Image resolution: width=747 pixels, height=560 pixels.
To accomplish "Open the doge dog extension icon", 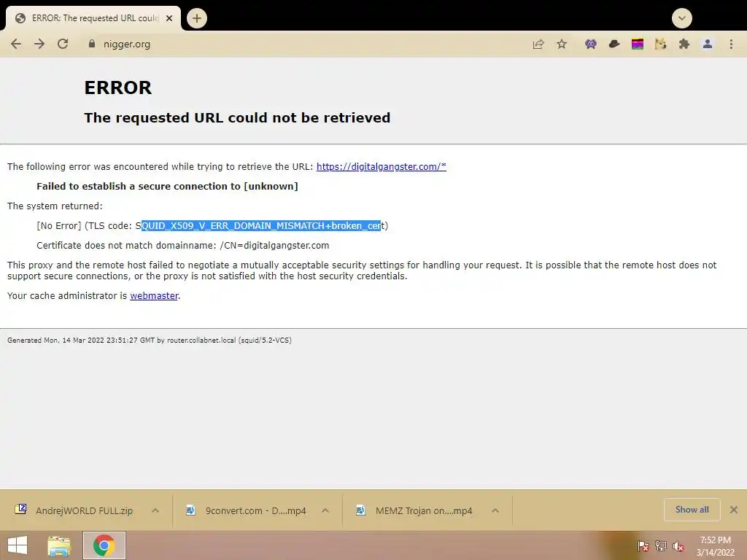I will [661, 44].
